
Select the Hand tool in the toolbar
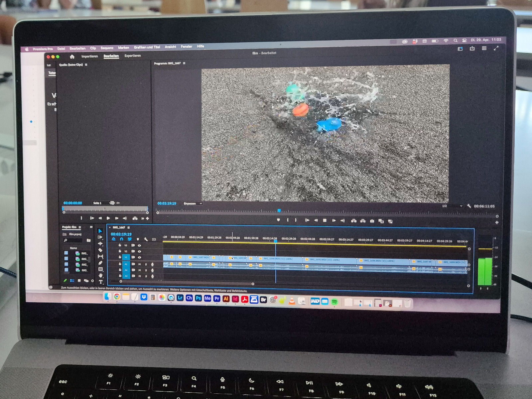pos(100,275)
